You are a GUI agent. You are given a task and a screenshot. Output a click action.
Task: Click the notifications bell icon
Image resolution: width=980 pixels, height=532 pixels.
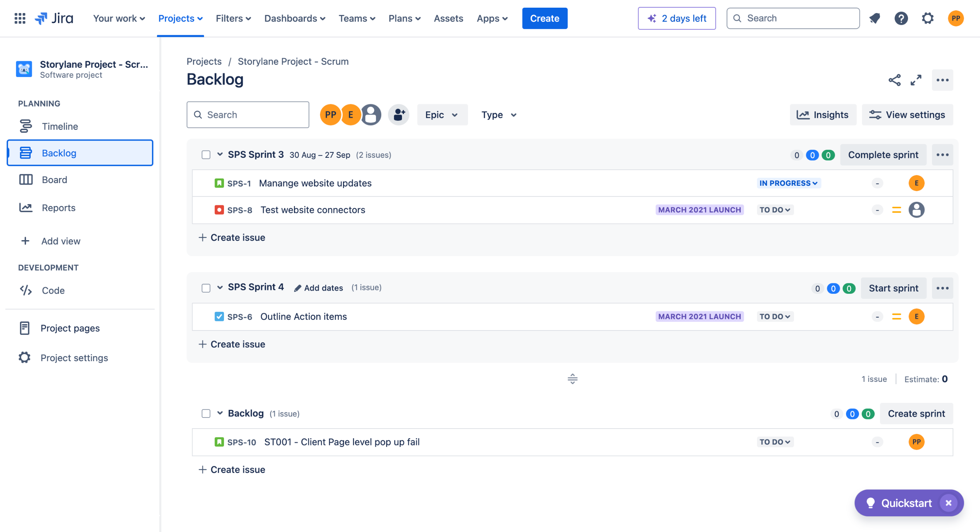[x=874, y=18]
